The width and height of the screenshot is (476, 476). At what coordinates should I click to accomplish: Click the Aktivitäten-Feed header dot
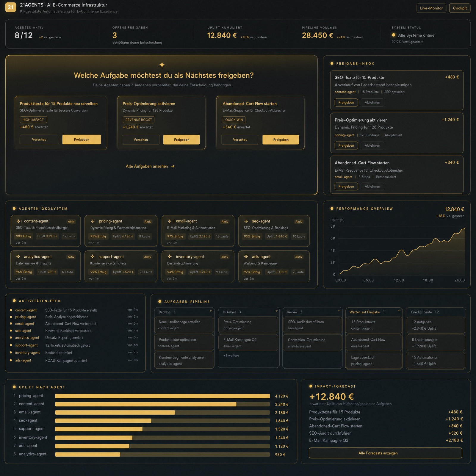(14, 301)
